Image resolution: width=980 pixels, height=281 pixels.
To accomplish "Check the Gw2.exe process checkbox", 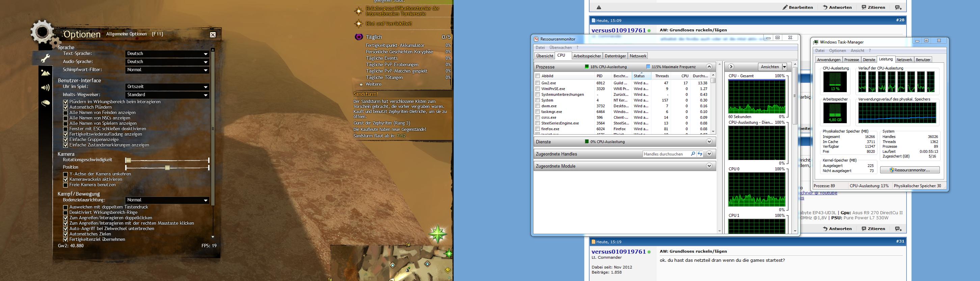I will [538, 83].
